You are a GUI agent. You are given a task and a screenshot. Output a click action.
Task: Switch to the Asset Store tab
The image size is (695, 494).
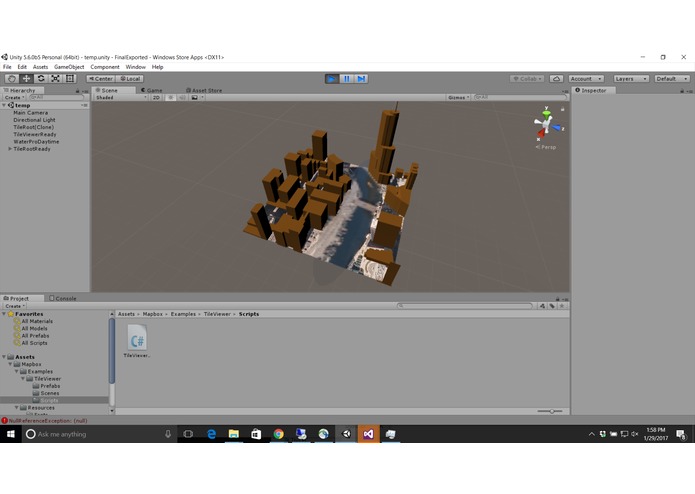click(204, 90)
